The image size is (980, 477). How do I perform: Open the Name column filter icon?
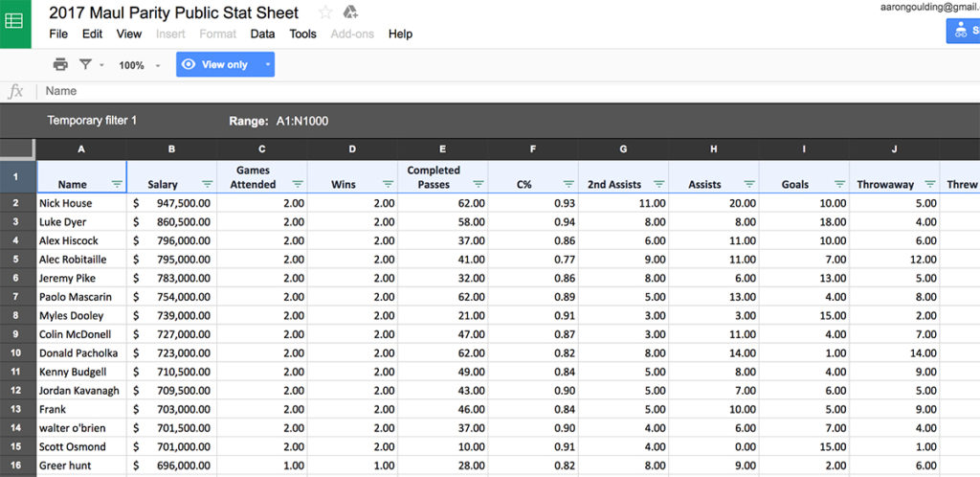click(117, 185)
